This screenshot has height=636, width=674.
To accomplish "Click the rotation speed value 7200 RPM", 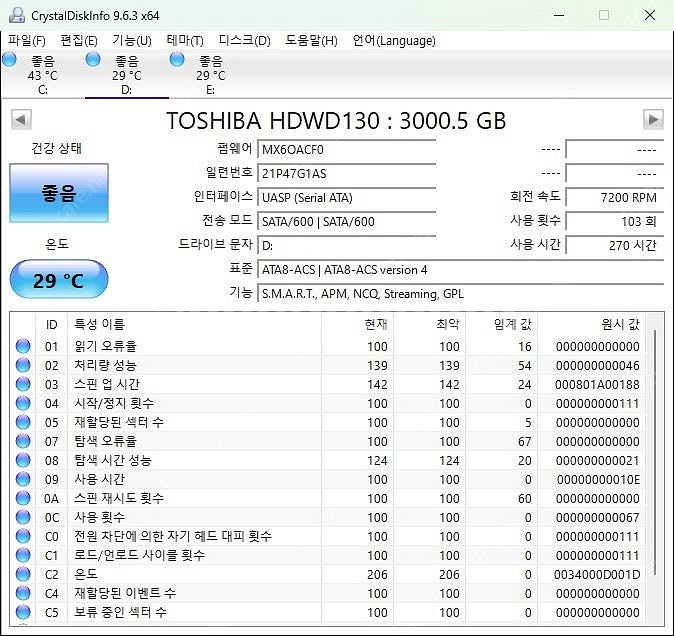I will tap(615, 198).
